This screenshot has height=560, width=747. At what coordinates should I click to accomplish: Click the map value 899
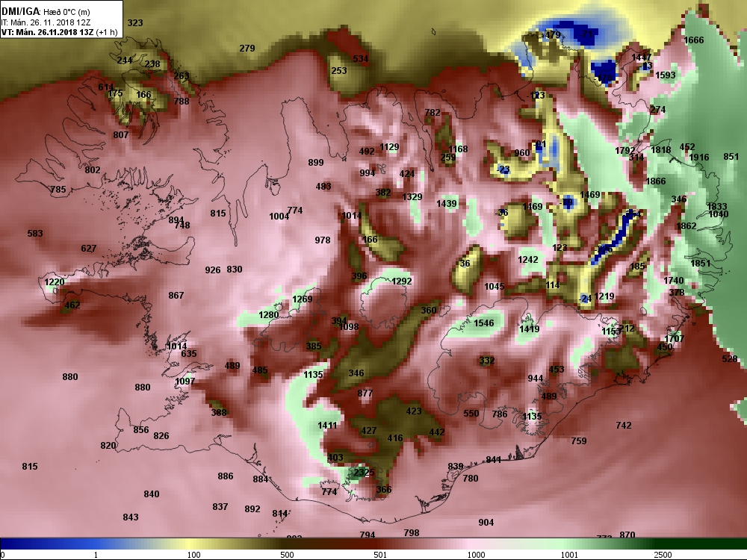click(316, 162)
